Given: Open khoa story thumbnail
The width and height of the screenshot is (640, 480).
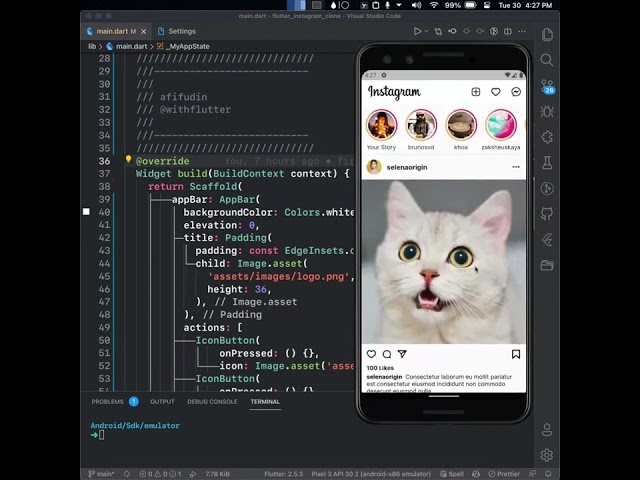Looking at the screenshot, I should point(461,124).
